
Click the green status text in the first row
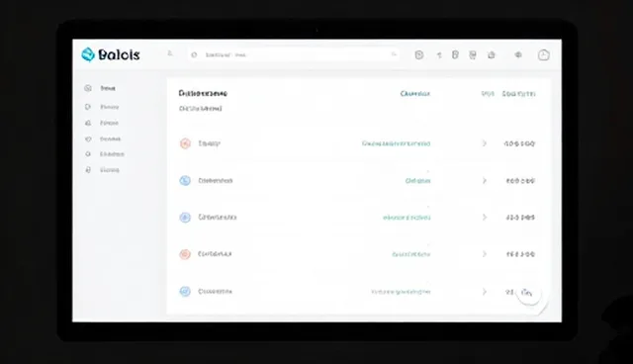click(x=396, y=143)
